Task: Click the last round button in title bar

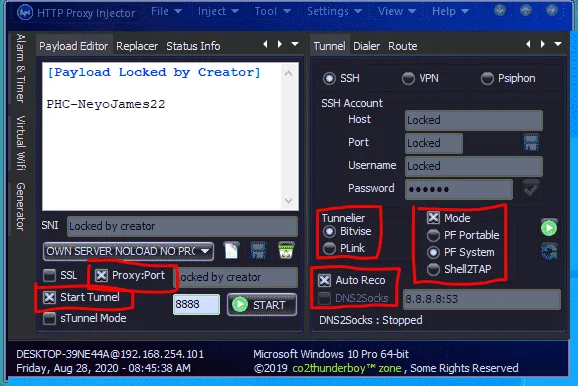Action: tap(551, 10)
